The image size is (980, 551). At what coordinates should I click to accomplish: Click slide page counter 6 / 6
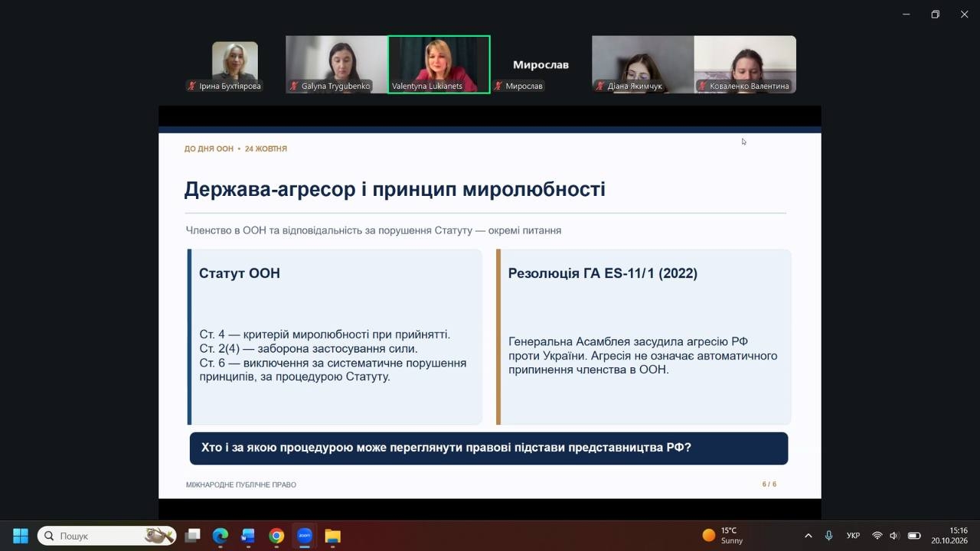[x=769, y=484]
